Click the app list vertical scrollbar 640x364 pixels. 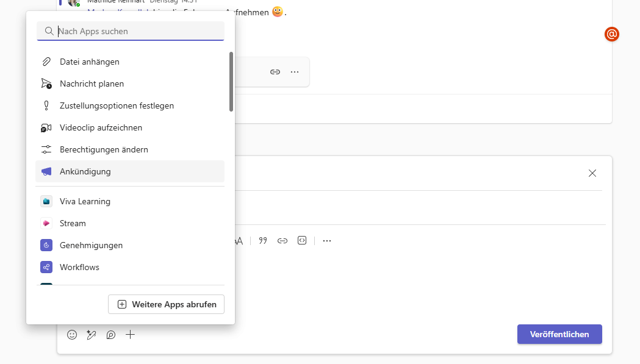[x=231, y=82]
